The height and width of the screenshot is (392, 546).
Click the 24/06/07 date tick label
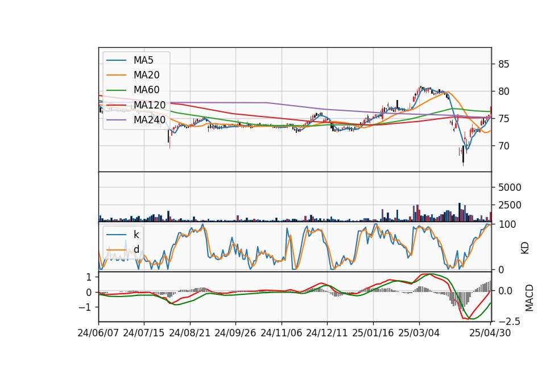coord(98,333)
